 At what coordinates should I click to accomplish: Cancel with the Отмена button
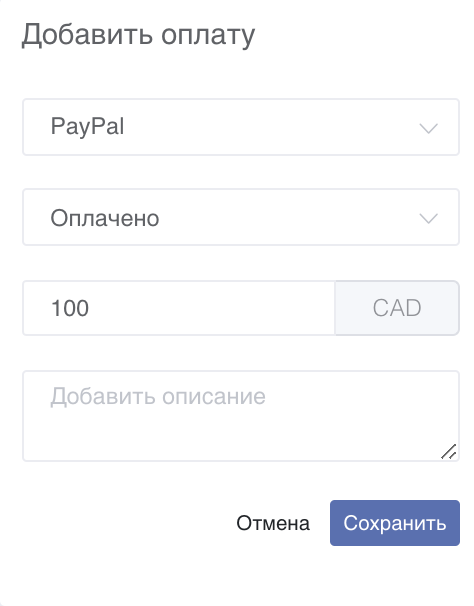click(x=273, y=523)
